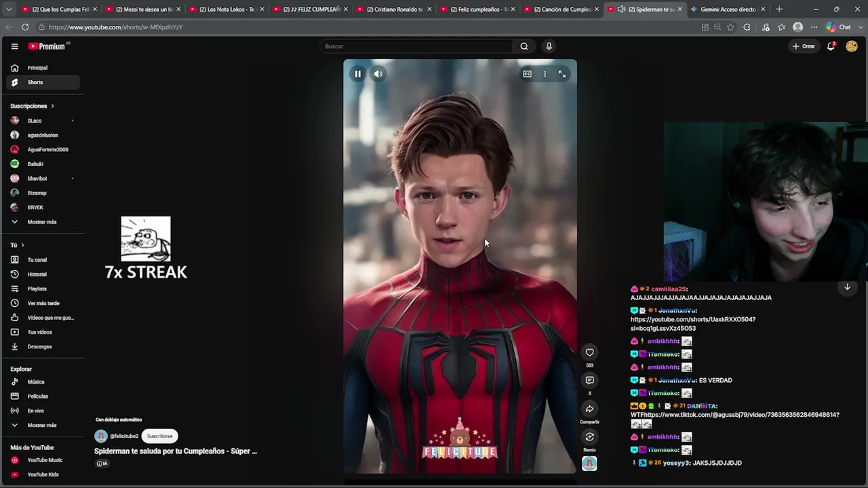Open the Short's sound thumbnail
Screen dimensions: 868x488
[x=589, y=464]
